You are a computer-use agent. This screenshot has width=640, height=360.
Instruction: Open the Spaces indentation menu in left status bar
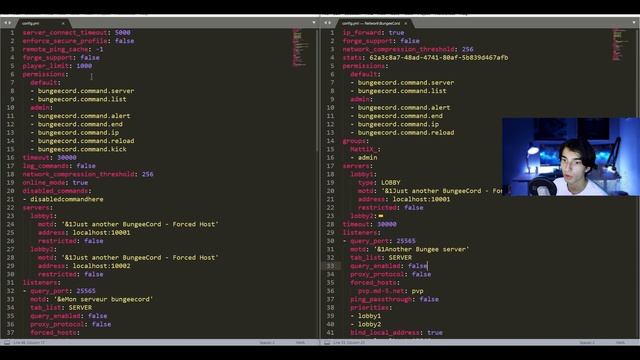[267, 342]
